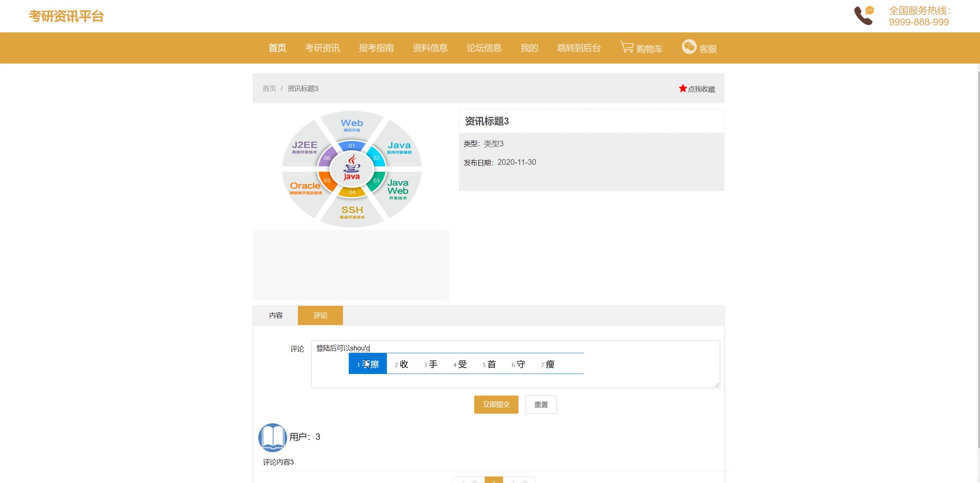Switch to the 内容 tab

pos(276,315)
